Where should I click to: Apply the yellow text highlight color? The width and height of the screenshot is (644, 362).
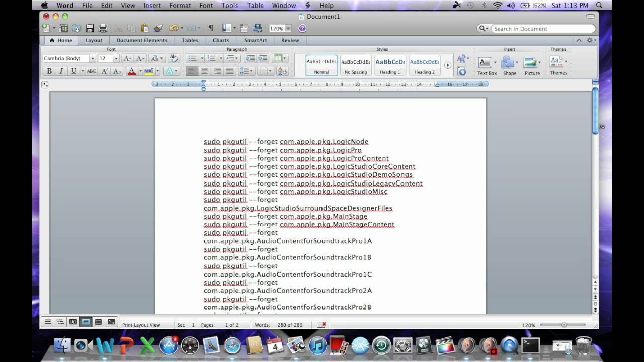click(x=149, y=71)
